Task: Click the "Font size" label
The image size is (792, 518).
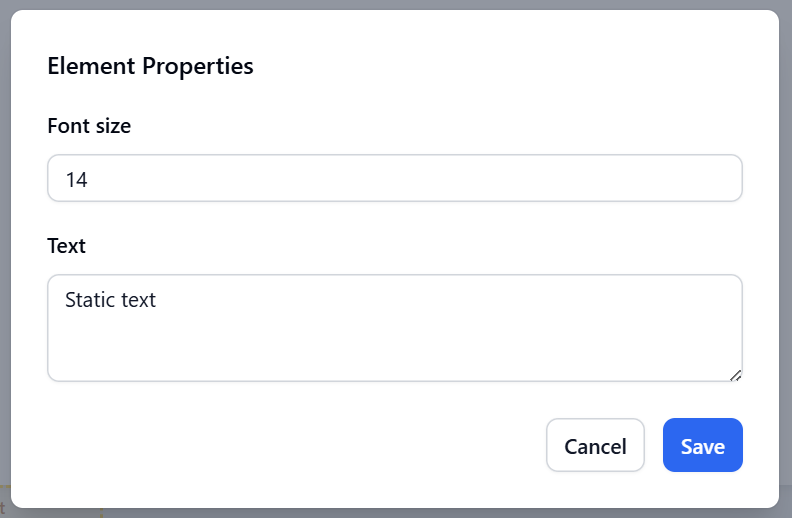Action: click(x=89, y=126)
